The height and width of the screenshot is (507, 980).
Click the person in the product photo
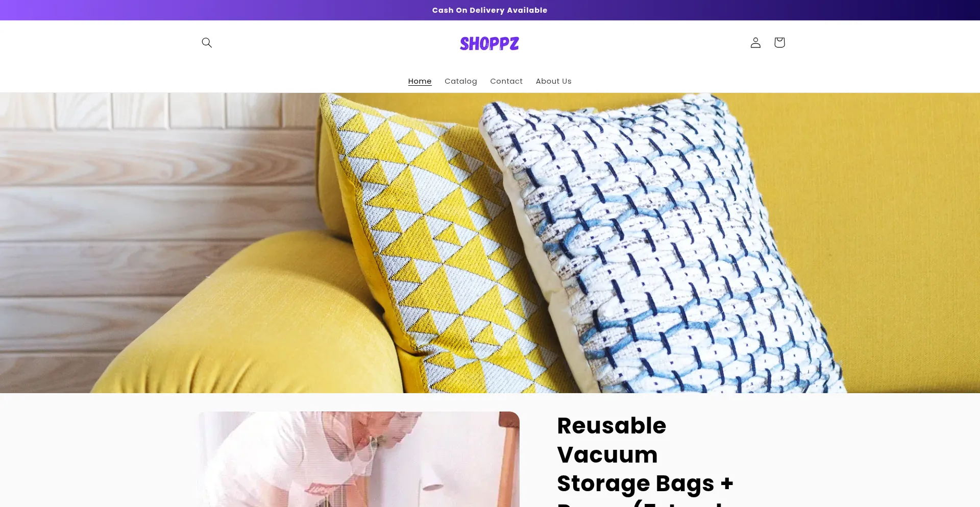[327, 460]
